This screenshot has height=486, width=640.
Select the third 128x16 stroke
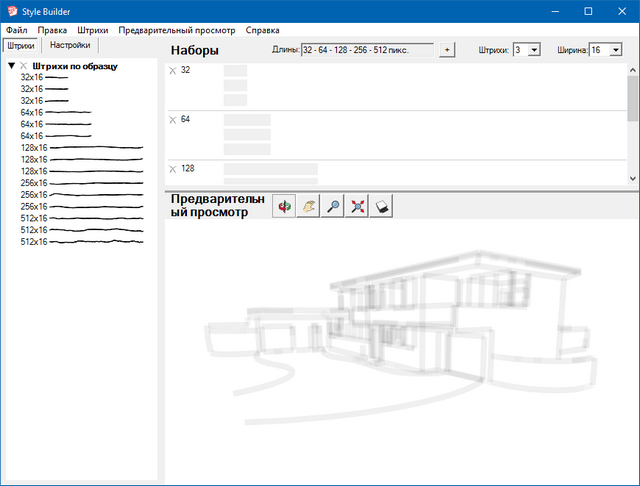coord(82,171)
